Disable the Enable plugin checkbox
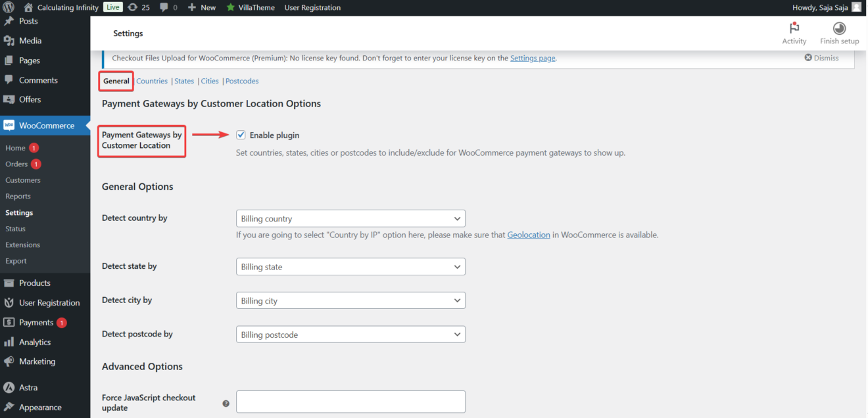 (x=241, y=134)
